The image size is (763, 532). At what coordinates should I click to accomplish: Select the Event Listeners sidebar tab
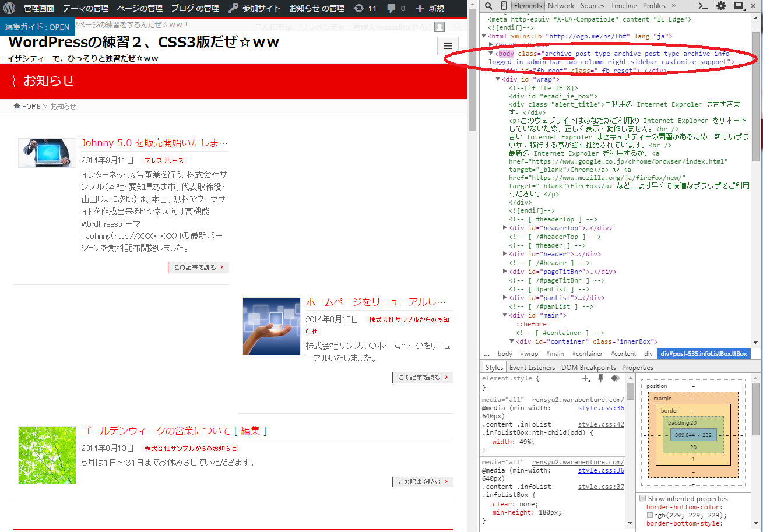(532, 368)
